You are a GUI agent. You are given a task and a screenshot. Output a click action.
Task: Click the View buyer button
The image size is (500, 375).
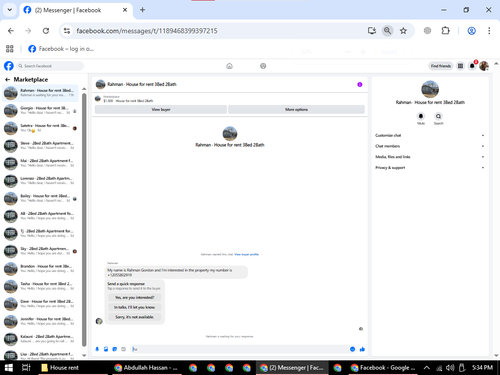pos(161,109)
